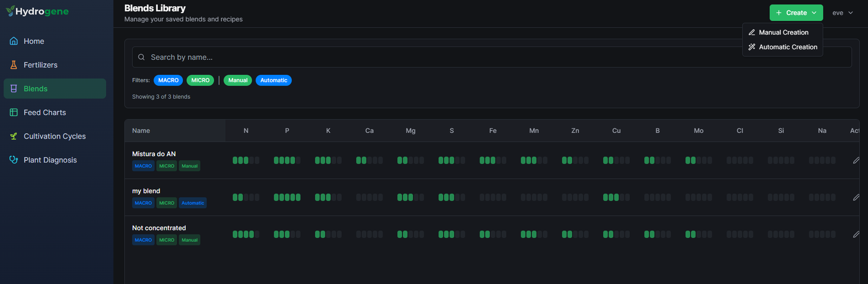Click the green Create button

pyautogui.click(x=796, y=12)
